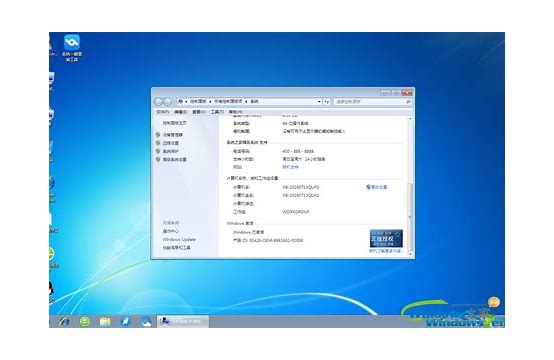Click the blue feather taskbar icon
Screen dimensions: 554x360
click(125, 321)
